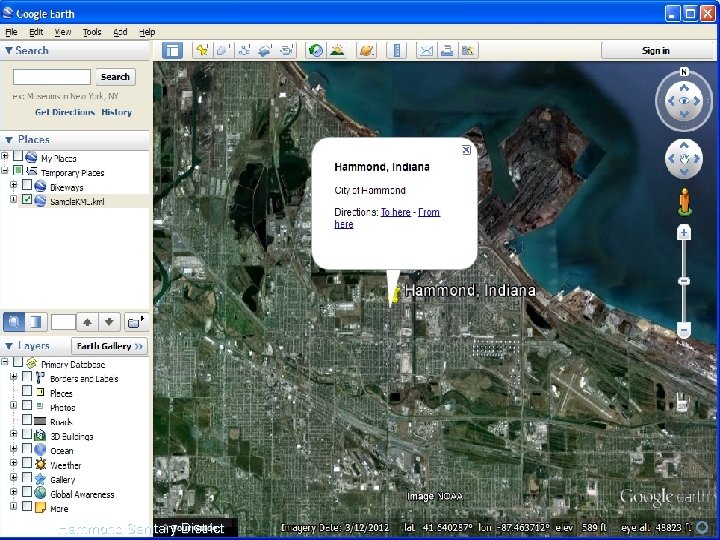
Task: Uncheck the SampleKML.kml checkbox
Action: click(27, 200)
